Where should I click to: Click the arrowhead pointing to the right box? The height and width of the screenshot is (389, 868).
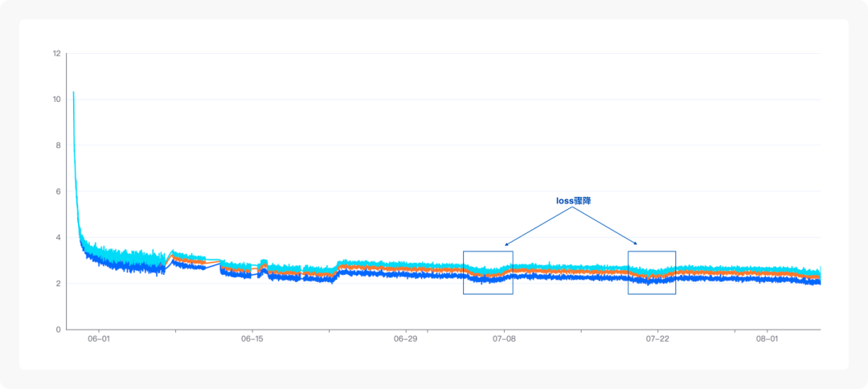(x=635, y=243)
